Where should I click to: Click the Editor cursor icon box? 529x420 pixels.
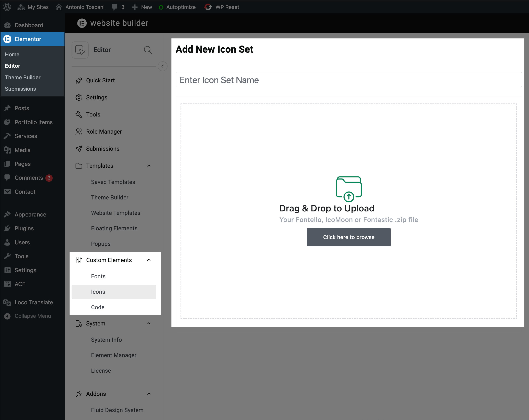point(80,50)
